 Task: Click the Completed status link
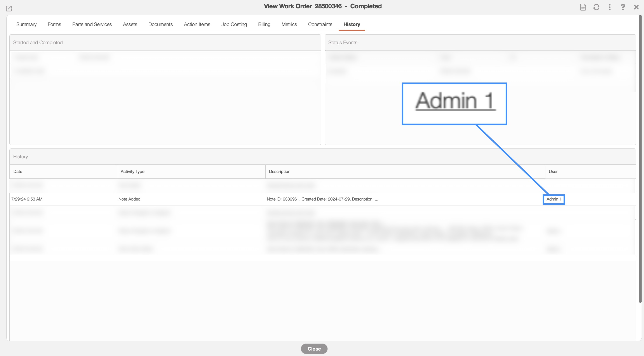pos(366,6)
